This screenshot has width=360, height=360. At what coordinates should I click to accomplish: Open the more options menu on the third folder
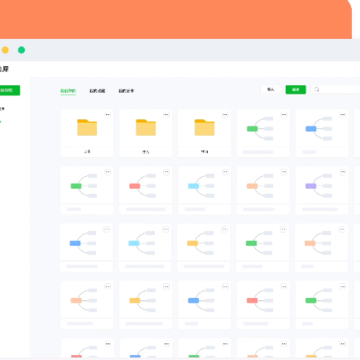(225, 115)
